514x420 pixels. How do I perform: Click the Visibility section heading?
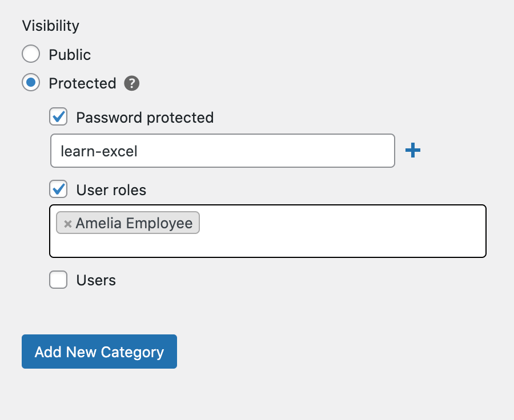pyautogui.click(x=51, y=26)
